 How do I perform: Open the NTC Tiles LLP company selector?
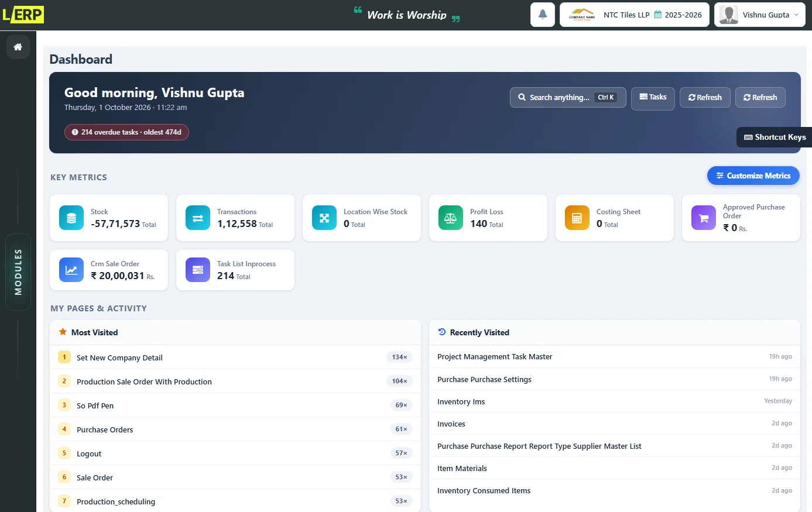click(x=635, y=15)
